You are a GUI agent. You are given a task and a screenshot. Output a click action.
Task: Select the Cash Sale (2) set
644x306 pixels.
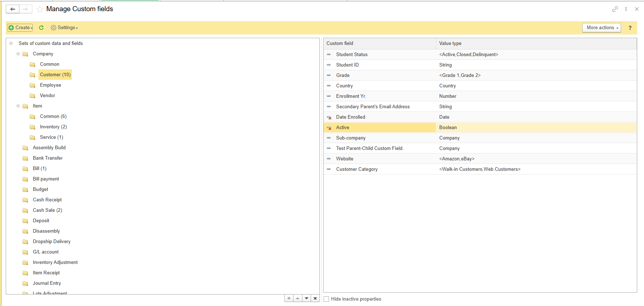coord(47,210)
